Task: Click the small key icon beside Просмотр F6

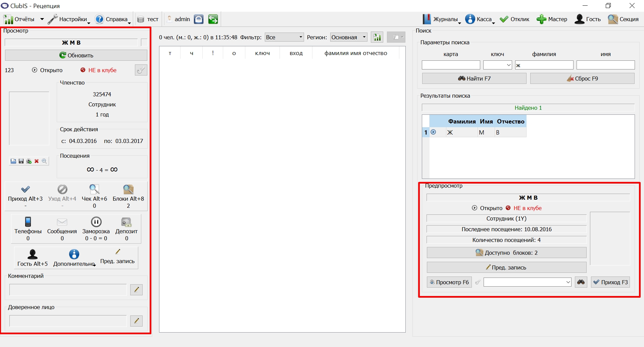Action: click(478, 282)
